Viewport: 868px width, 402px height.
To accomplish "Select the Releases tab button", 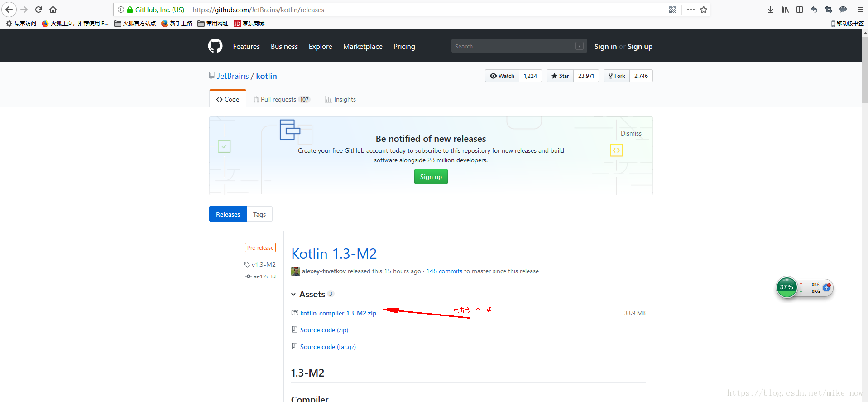I will pyautogui.click(x=228, y=214).
